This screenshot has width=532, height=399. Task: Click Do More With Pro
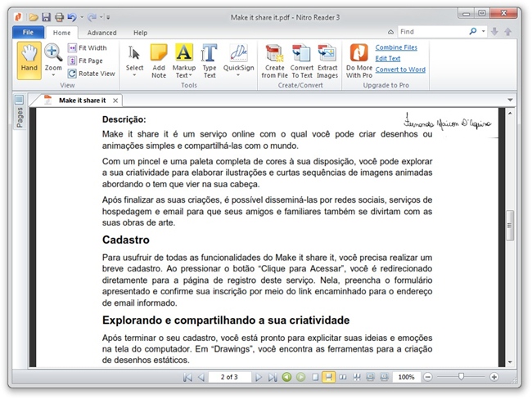pos(359,61)
